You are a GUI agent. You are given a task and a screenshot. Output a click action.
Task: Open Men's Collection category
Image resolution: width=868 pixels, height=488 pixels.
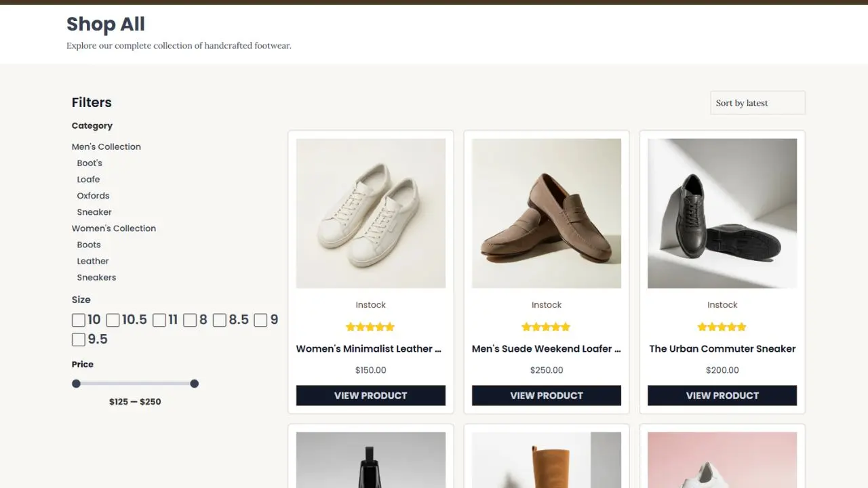coord(106,146)
